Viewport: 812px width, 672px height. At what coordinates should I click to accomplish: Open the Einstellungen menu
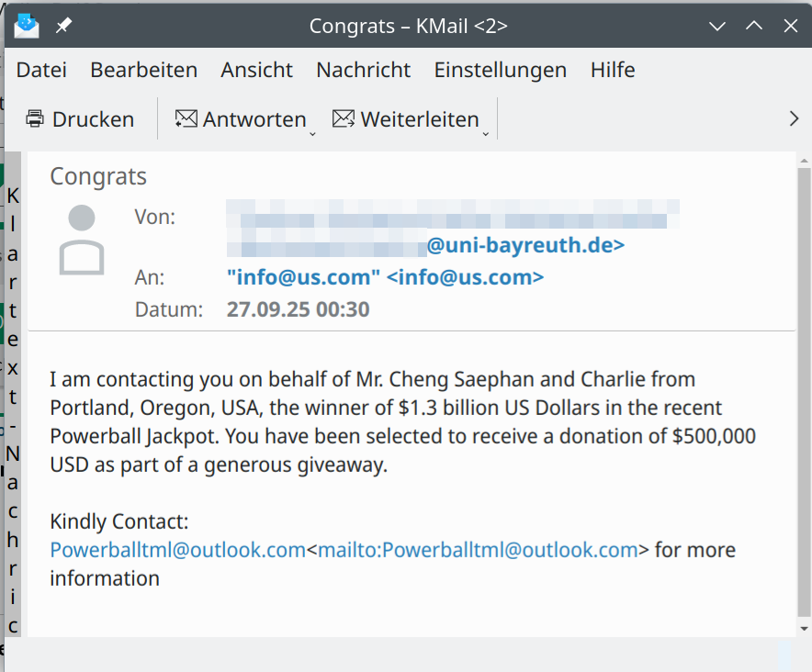(x=500, y=70)
